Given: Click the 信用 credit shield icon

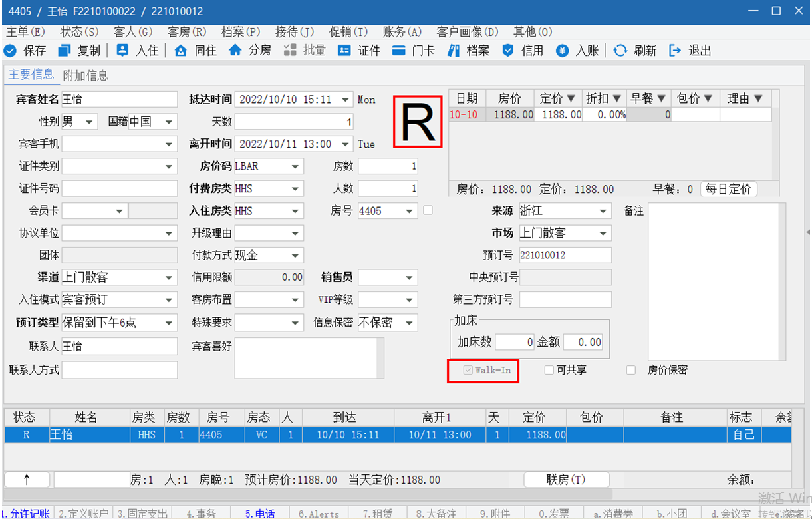Looking at the screenshot, I should tap(508, 50).
